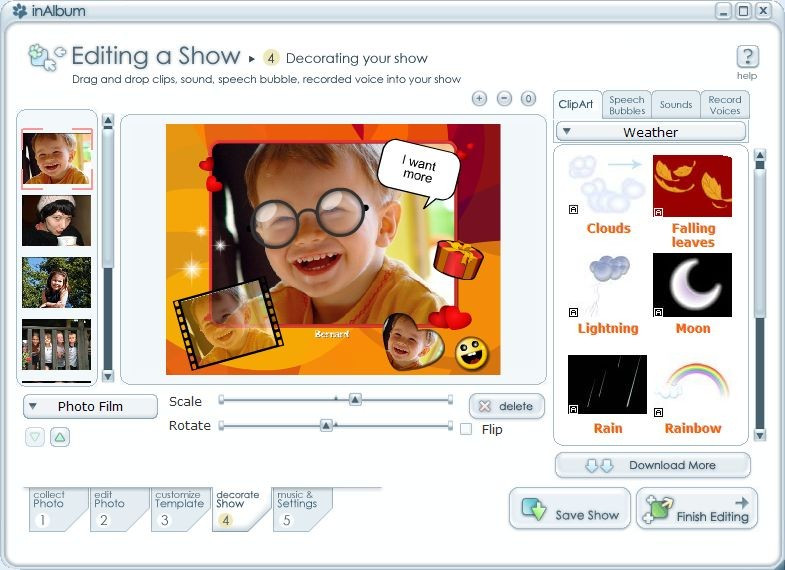Image resolution: width=785 pixels, height=570 pixels.
Task: Click the zoom out minus icon
Action: click(504, 99)
